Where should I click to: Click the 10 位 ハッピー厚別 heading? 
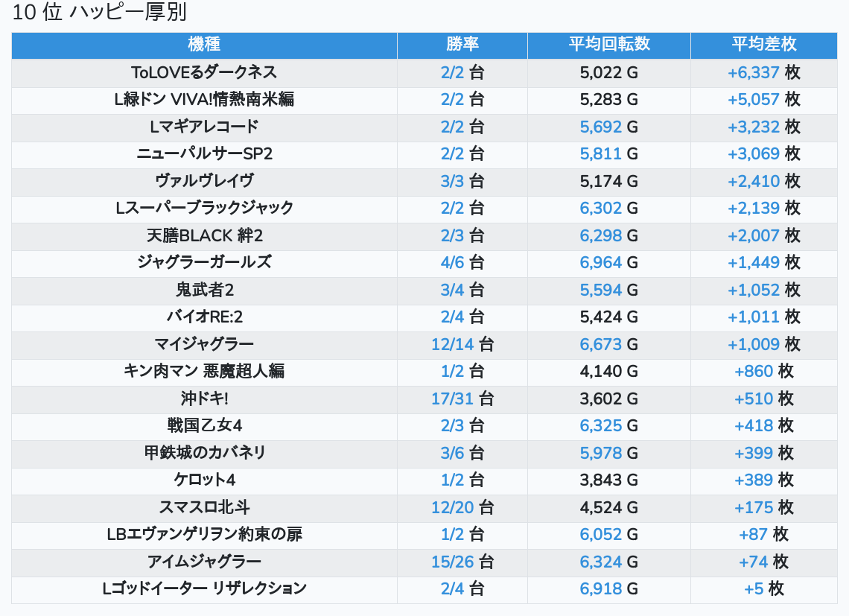tap(99, 12)
